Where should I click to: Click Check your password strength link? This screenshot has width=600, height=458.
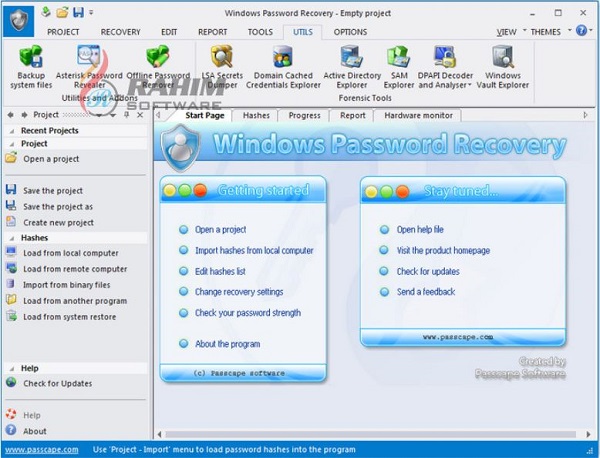coord(248,313)
